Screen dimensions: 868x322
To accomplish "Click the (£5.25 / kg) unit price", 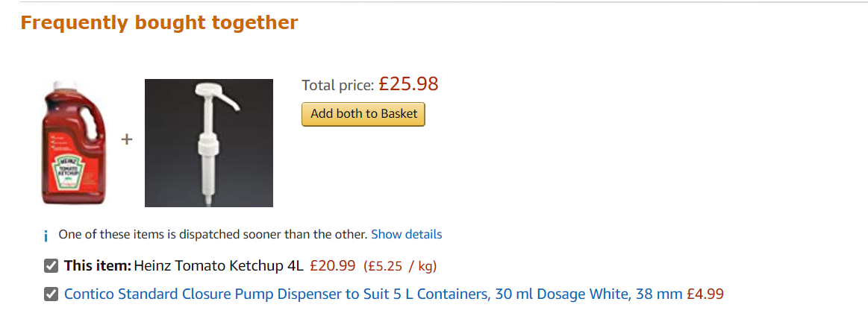I will [400, 265].
